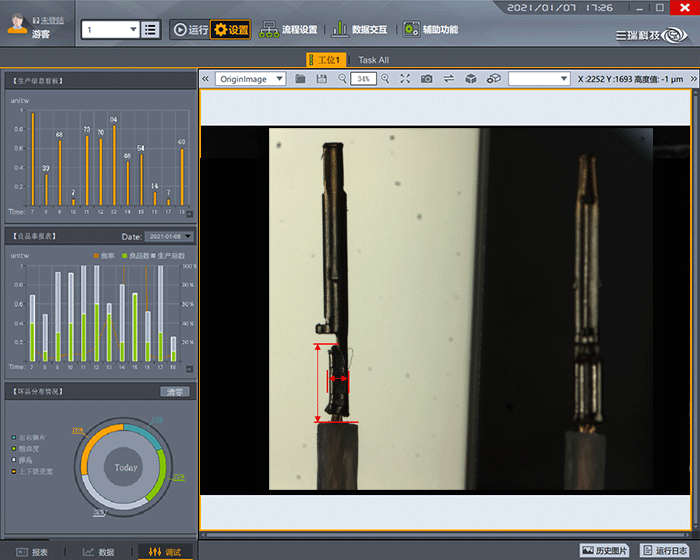Click the zoom out magnifier icon
This screenshot has height=560, width=700.
(342, 79)
